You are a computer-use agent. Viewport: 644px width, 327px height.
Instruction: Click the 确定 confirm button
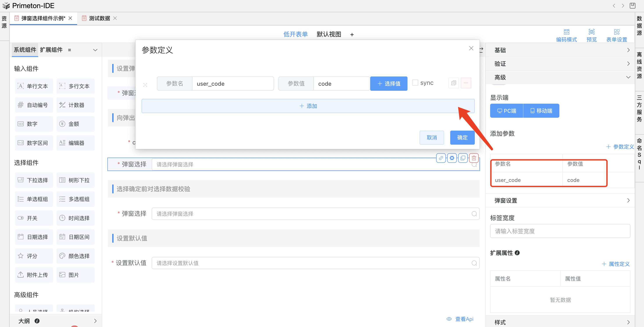(x=462, y=137)
